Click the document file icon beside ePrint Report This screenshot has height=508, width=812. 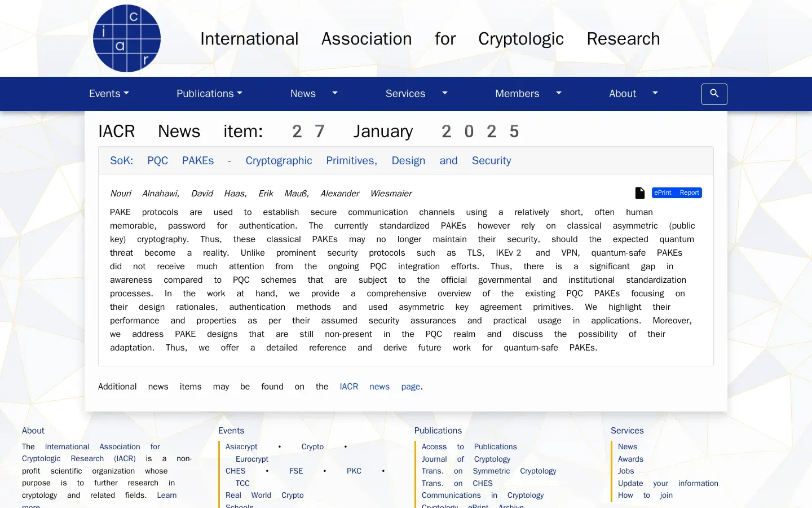[640, 193]
